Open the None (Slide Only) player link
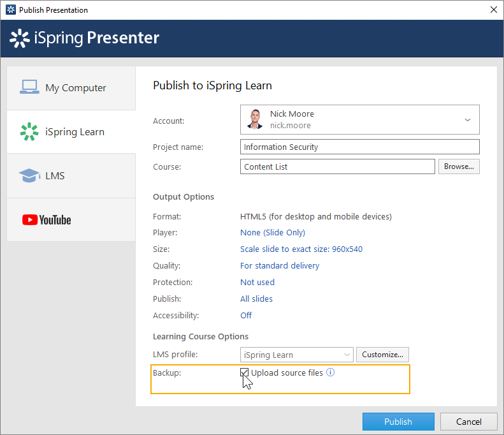Screen dimensions: 504x435 tap(273, 233)
